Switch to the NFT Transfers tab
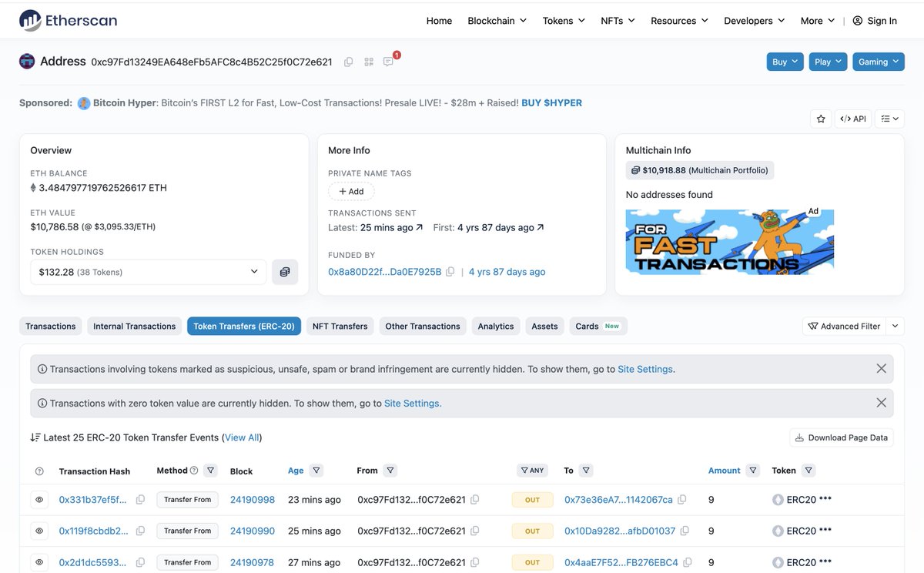This screenshot has width=924, height=573. 340,326
